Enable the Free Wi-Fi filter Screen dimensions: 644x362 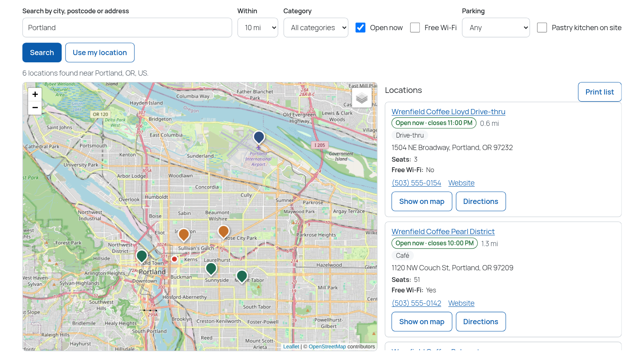[x=415, y=27]
